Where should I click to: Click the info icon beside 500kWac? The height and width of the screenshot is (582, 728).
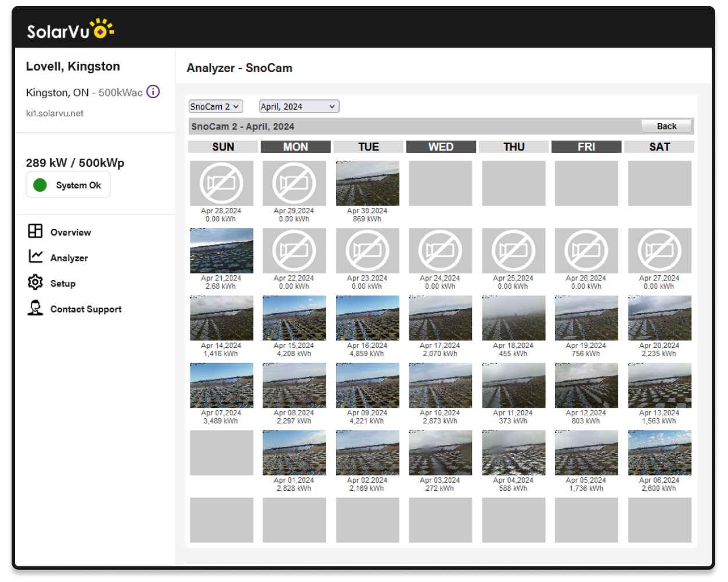[153, 92]
